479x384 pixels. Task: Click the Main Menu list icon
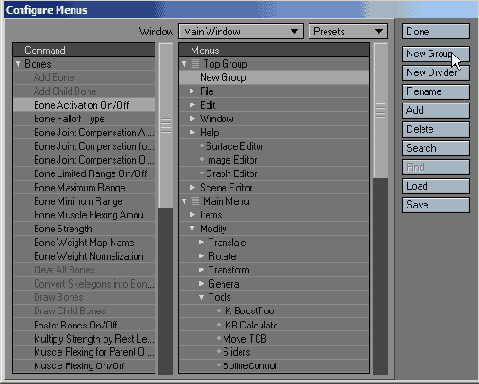click(195, 201)
